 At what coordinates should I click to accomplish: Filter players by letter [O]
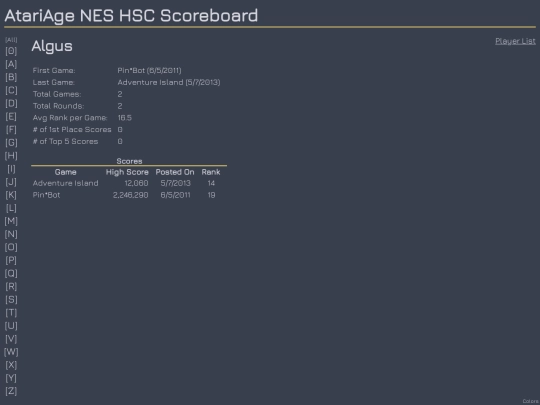tap(11, 247)
